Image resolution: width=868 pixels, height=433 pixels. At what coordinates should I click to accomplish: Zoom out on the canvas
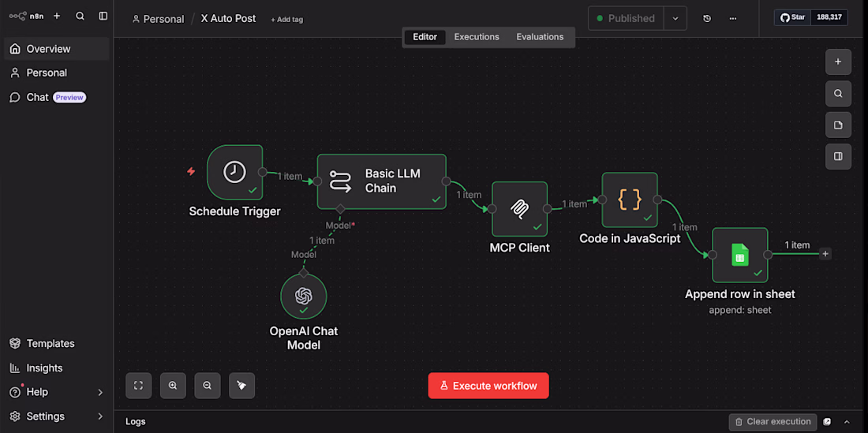click(x=207, y=386)
